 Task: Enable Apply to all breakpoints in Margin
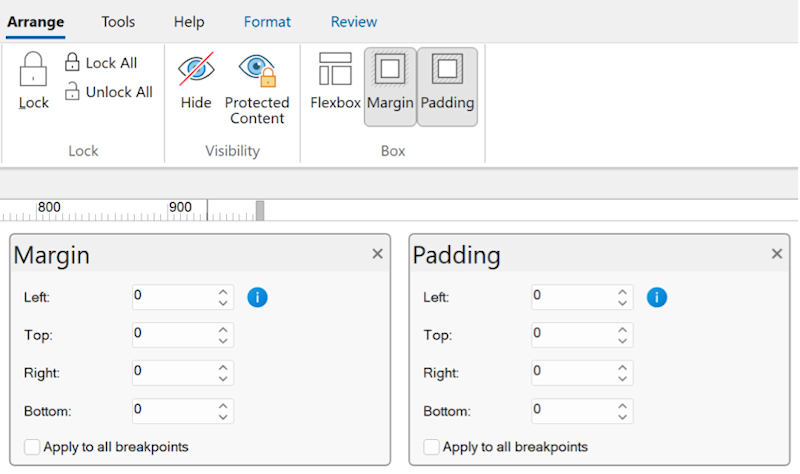32,447
